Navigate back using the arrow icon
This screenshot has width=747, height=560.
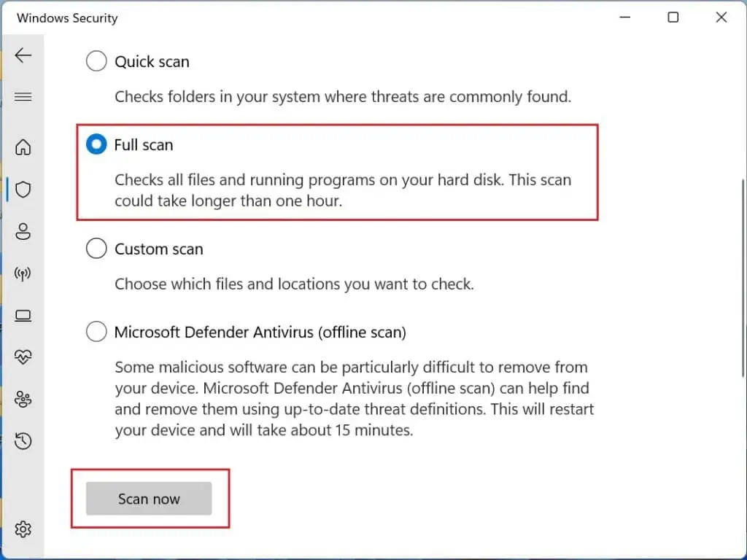click(23, 55)
